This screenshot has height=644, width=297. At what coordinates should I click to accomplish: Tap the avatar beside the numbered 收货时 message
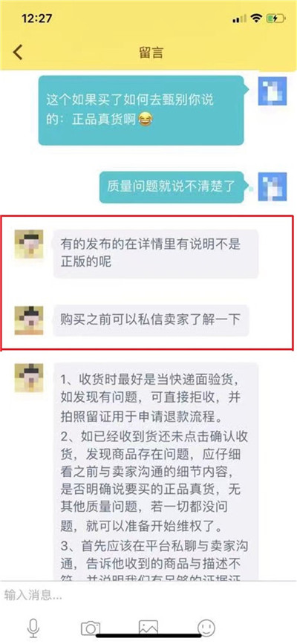point(29,377)
